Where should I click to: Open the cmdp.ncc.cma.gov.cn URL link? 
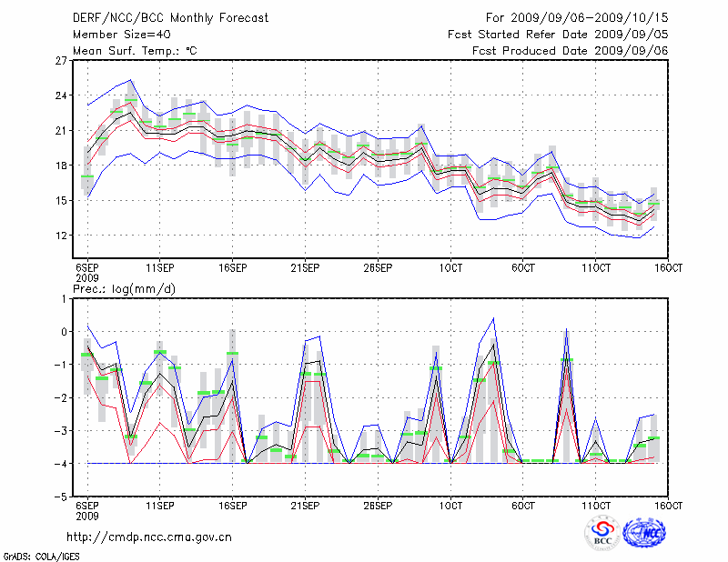click(149, 537)
